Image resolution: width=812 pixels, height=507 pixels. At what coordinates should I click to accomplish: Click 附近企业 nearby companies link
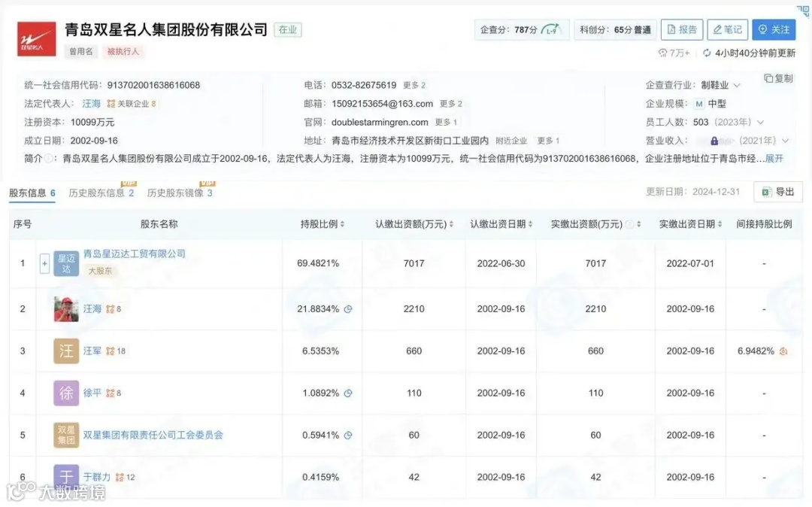point(511,141)
